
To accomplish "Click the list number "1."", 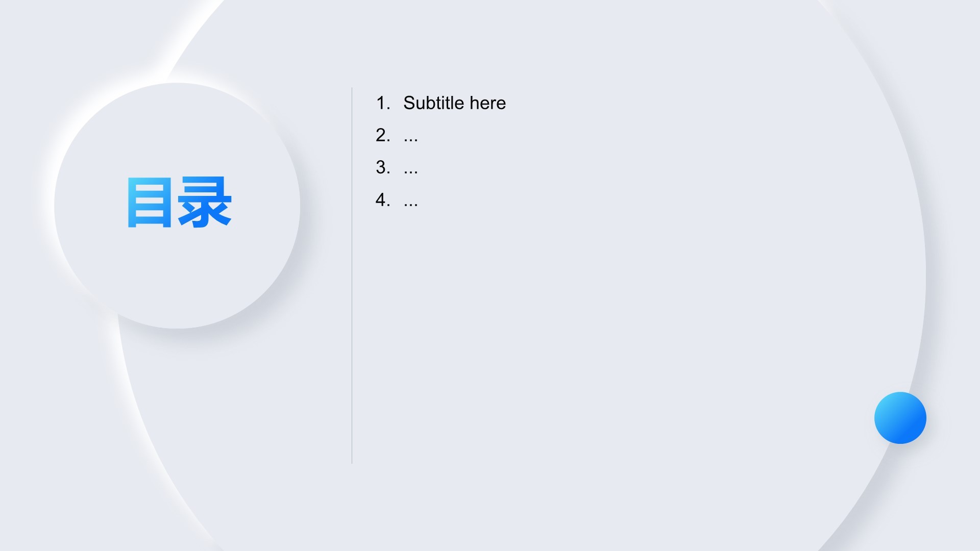I will coord(383,103).
